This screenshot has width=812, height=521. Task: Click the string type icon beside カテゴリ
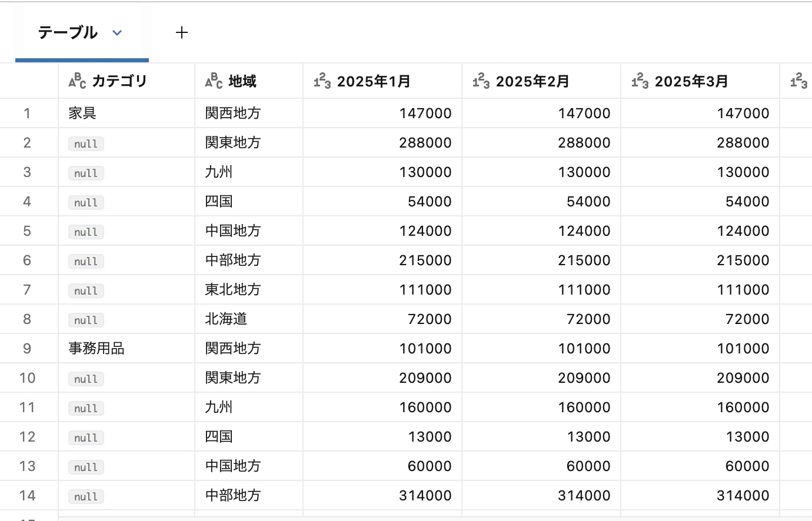click(x=77, y=81)
